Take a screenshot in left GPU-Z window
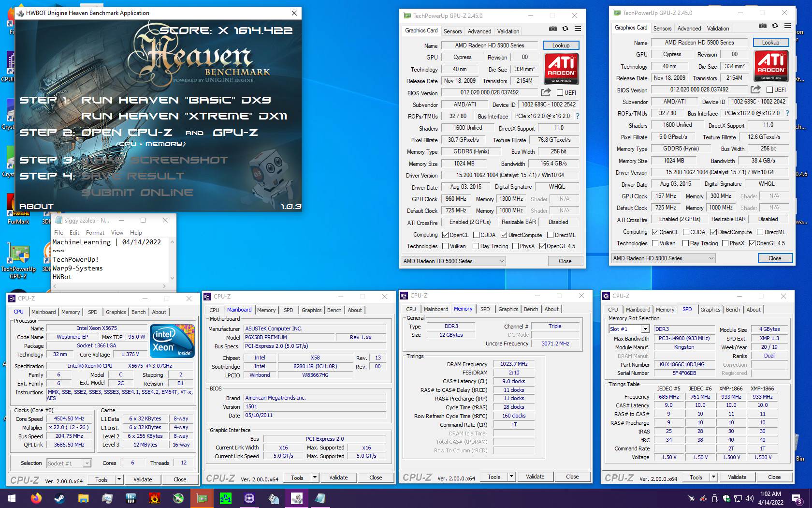This screenshot has height=508, width=812. pyautogui.click(x=553, y=29)
